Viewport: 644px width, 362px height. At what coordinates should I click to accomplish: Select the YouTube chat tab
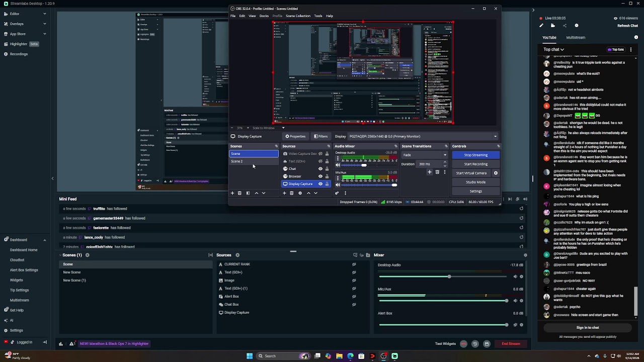tap(549, 37)
